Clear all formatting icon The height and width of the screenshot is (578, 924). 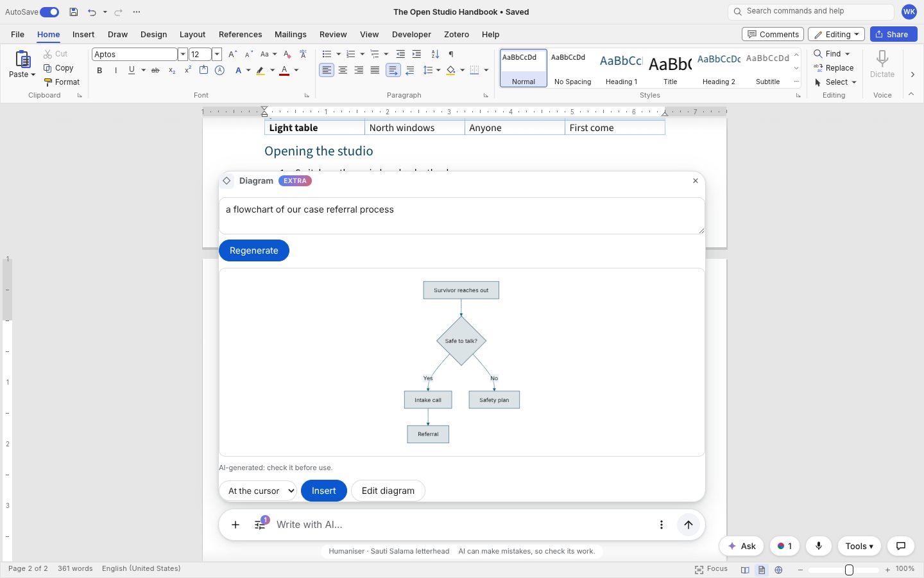point(287,54)
